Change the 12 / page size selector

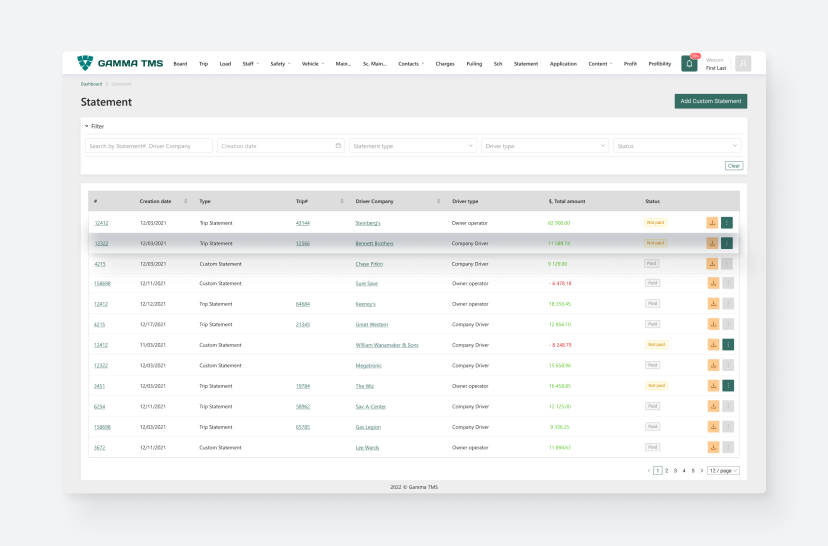pyautogui.click(x=723, y=470)
